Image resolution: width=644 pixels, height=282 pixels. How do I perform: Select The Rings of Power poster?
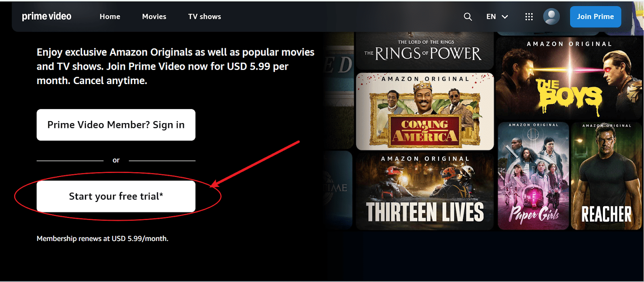click(424, 51)
